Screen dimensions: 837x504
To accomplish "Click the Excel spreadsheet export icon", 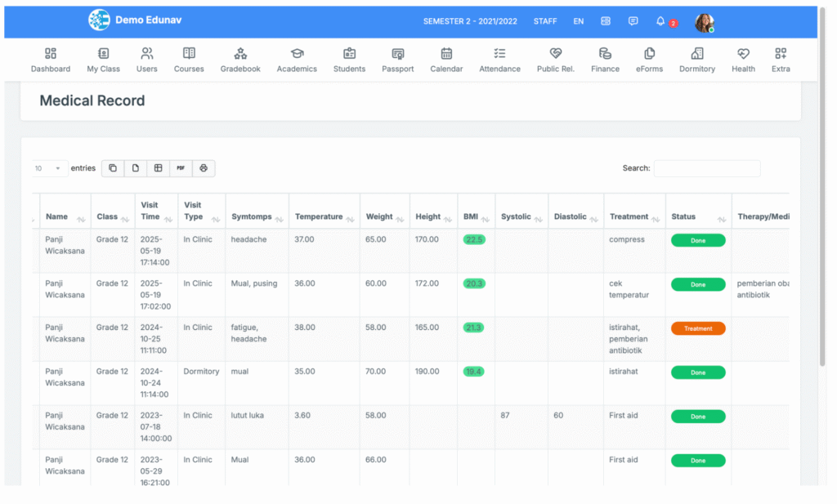I will tap(158, 168).
